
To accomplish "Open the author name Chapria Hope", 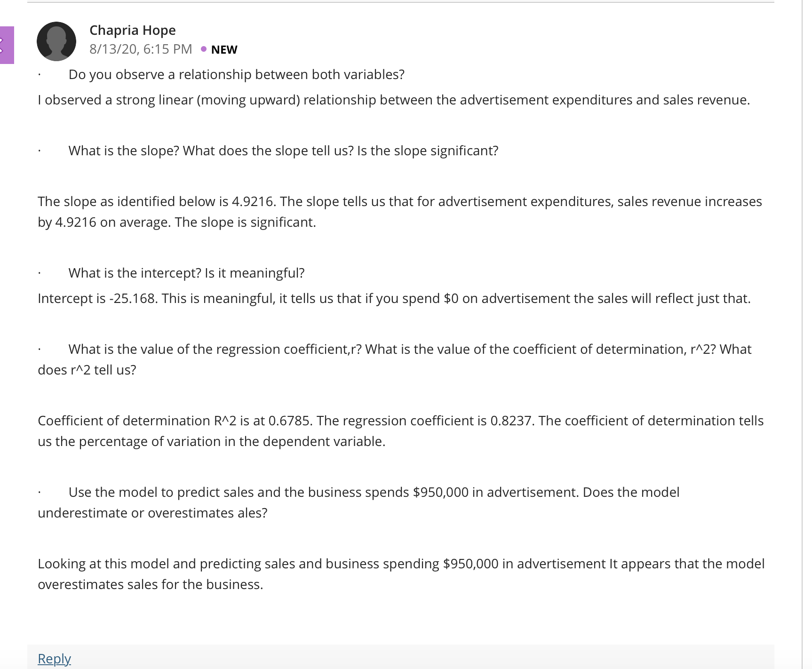I will click(133, 30).
